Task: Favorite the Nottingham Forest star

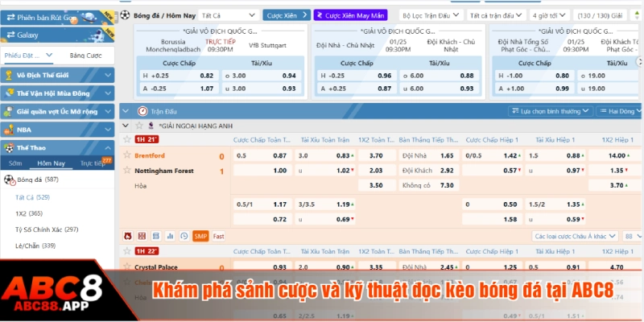Action: (x=127, y=170)
